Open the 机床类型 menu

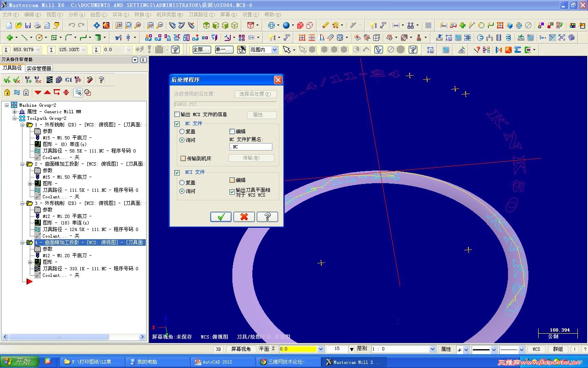[x=169, y=15]
